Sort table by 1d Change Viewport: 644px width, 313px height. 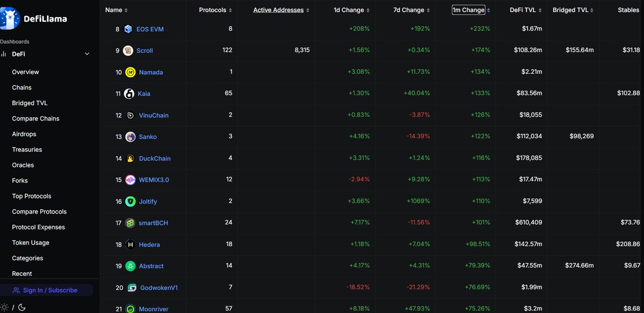click(352, 10)
